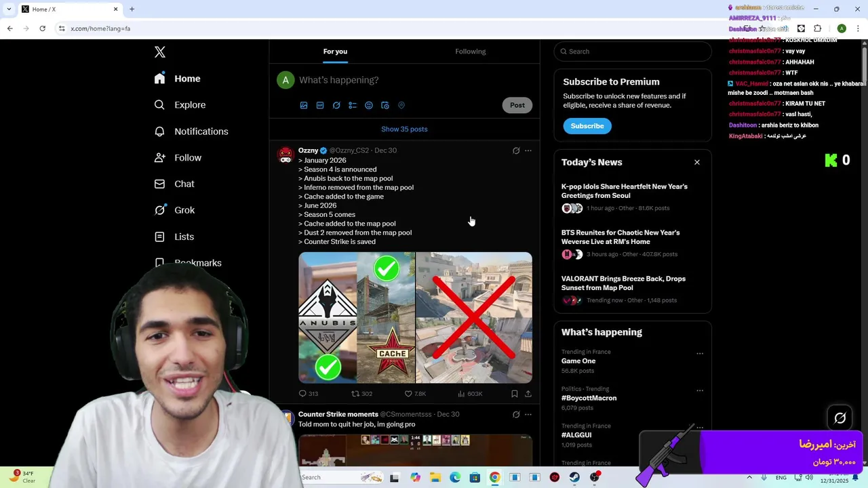Click the X logo in sidebar

160,52
